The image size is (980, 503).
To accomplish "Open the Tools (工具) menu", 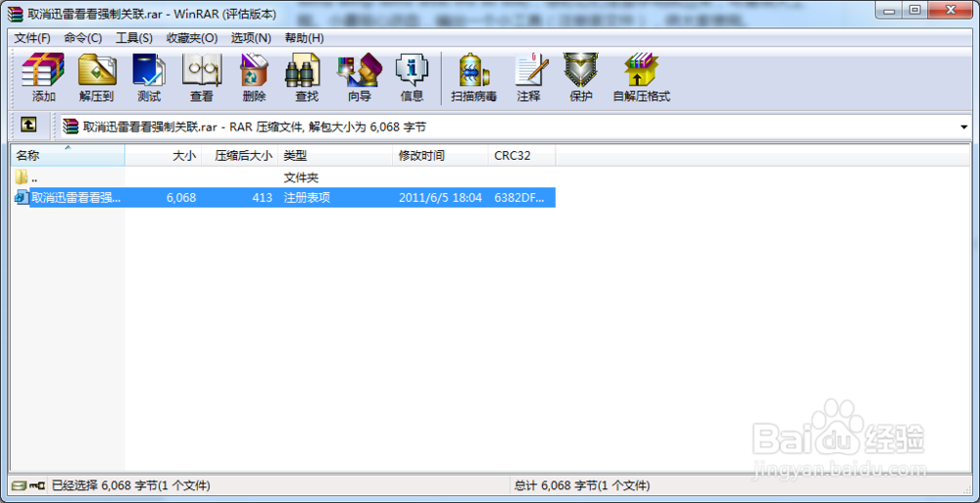I will pos(134,38).
